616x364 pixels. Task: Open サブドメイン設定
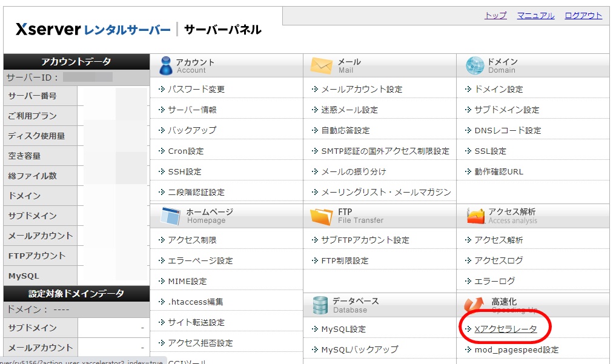pyautogui.click(x=507, y=110)
